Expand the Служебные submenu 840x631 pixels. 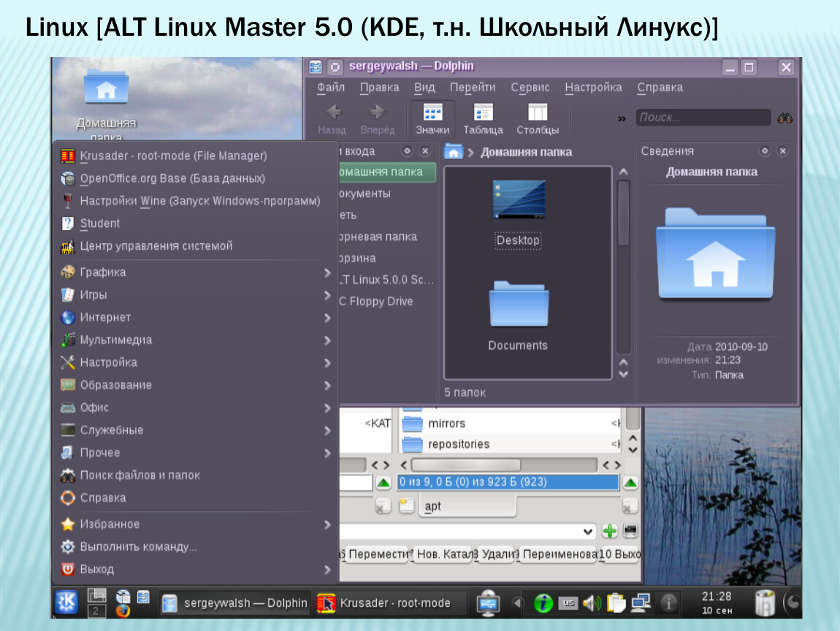196,429
